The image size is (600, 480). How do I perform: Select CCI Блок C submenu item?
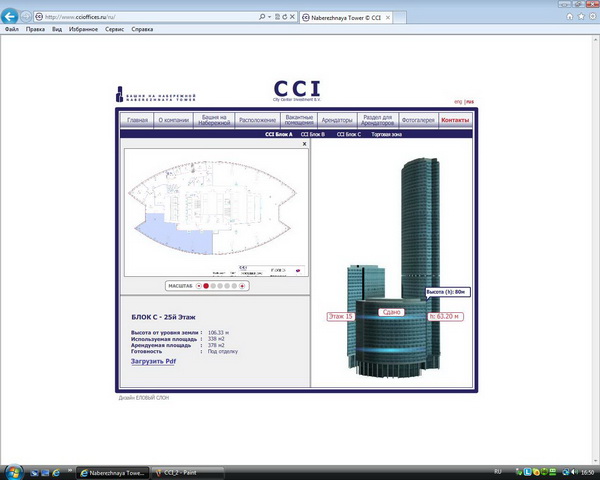[349, 134]
